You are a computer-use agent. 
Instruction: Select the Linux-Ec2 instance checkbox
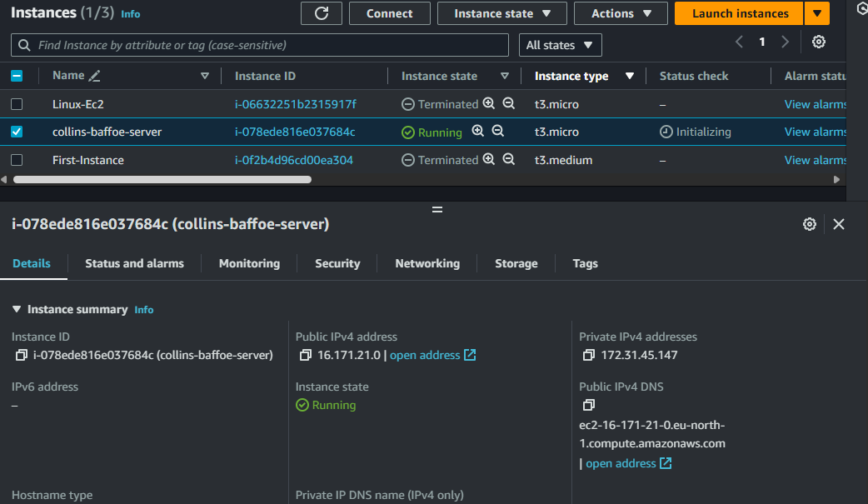16,103
